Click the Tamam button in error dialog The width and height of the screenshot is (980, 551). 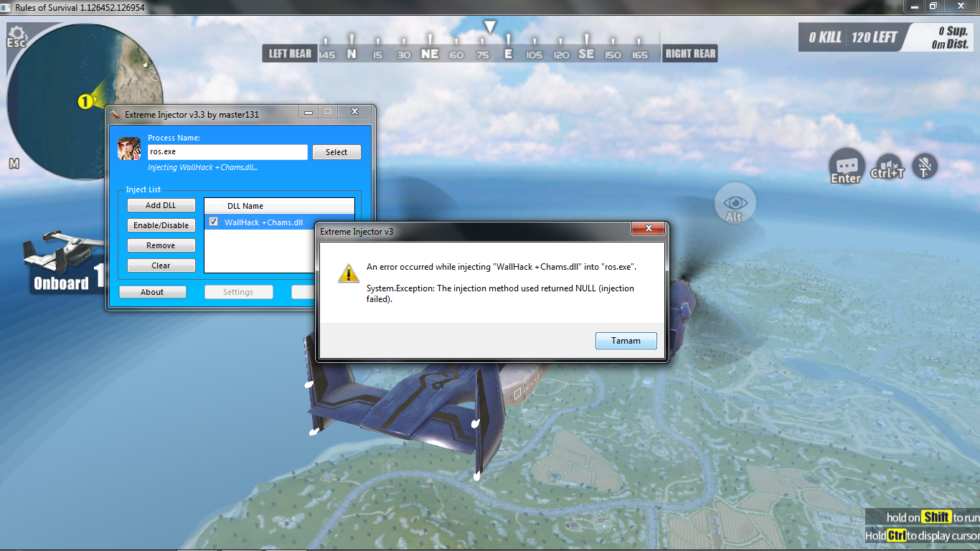[626, 341]
